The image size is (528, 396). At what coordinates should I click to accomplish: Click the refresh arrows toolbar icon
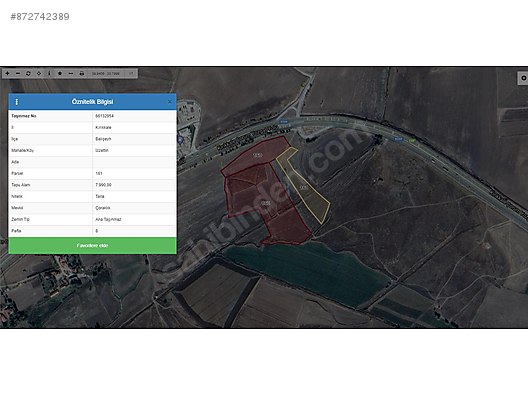tap(28, 73)
